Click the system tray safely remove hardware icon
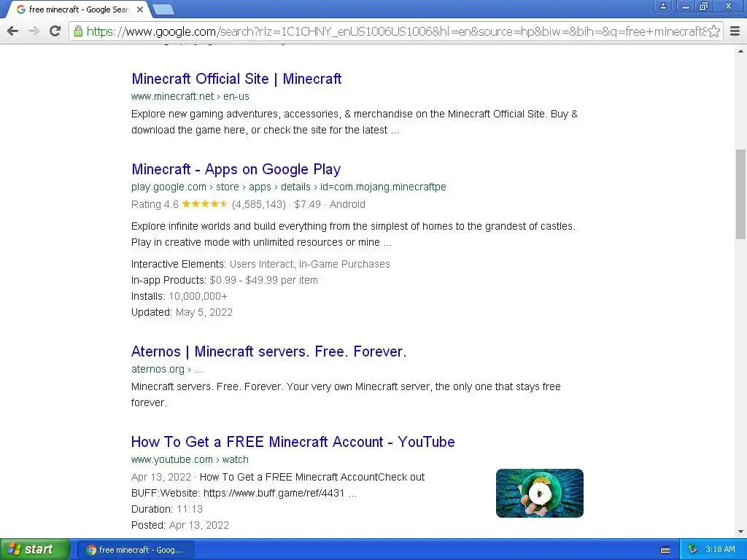The image size is (747, 560). (693, 550)
